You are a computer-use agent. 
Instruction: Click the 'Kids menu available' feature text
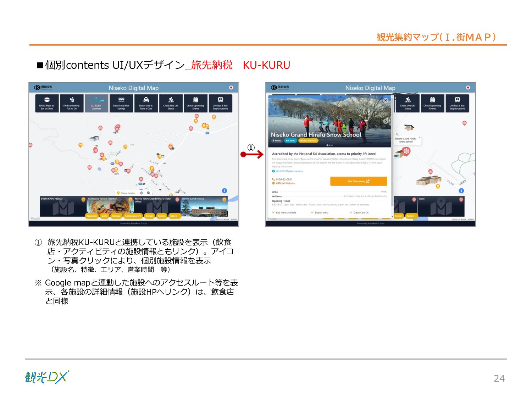(286, 212)
